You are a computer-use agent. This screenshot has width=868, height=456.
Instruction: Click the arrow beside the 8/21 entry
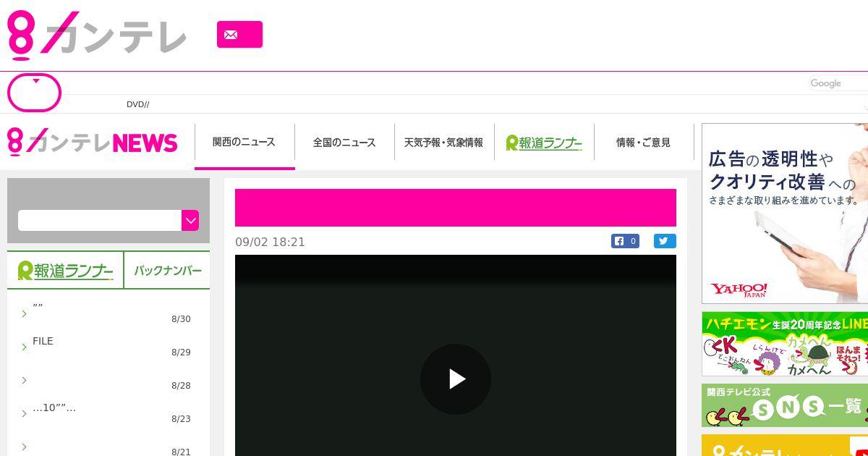[x=24, y=447]
